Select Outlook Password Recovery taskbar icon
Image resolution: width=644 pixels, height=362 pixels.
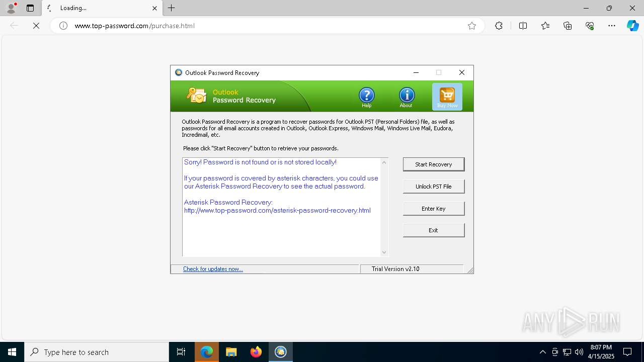281,352
